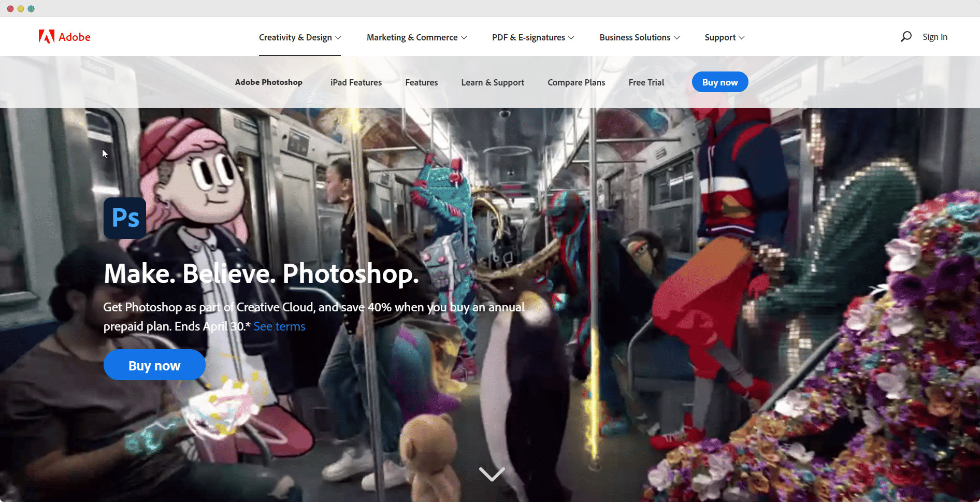Click the Photoshop Ps app icon
The image size is (980, 502).
pyautogui.click(x=125, y=218)
